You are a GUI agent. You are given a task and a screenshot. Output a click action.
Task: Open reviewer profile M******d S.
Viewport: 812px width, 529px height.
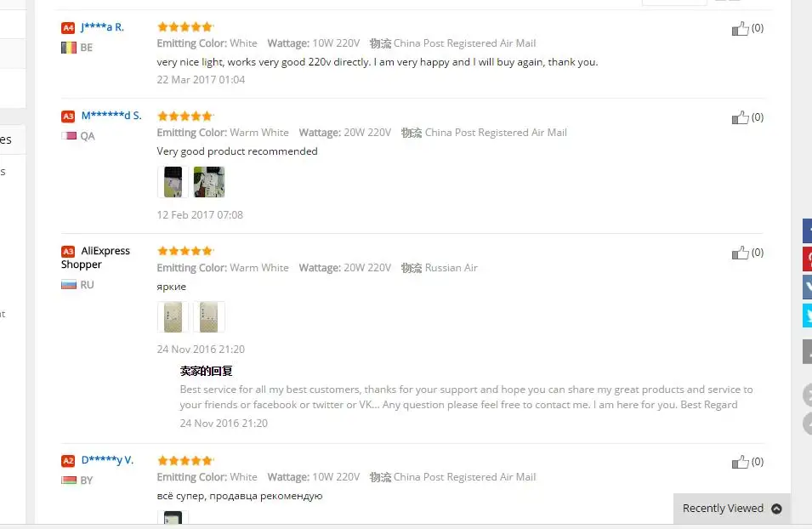[x=111, y=116]
